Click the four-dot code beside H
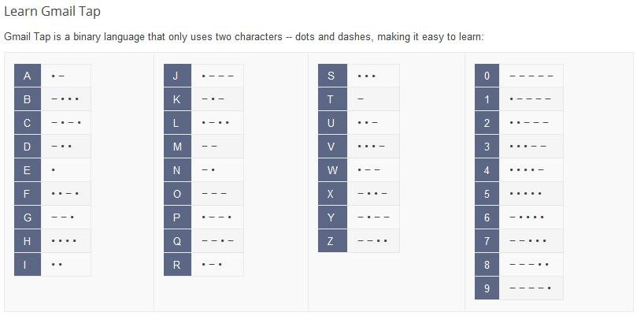The width and height of the screenshot is (644, 316). pyautogui.click(x=64, y=241)
